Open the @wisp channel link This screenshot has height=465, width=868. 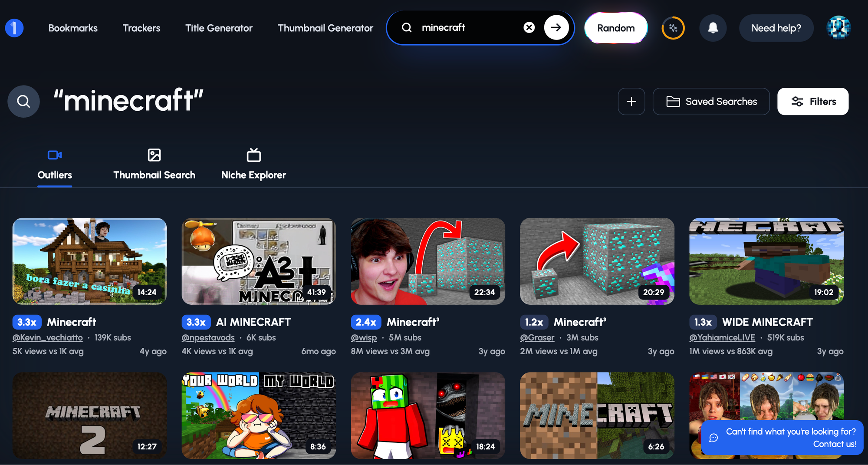point(364,338)
